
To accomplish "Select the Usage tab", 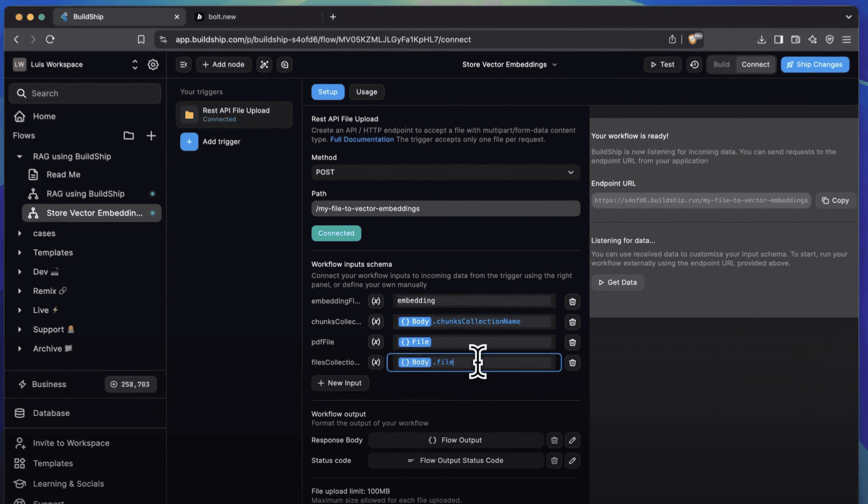I will (367, 92).
